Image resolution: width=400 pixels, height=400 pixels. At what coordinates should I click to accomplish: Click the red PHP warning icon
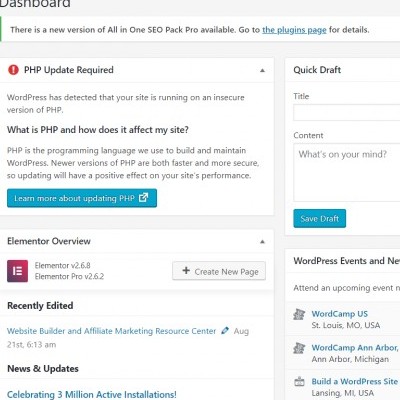pos(13,70)
